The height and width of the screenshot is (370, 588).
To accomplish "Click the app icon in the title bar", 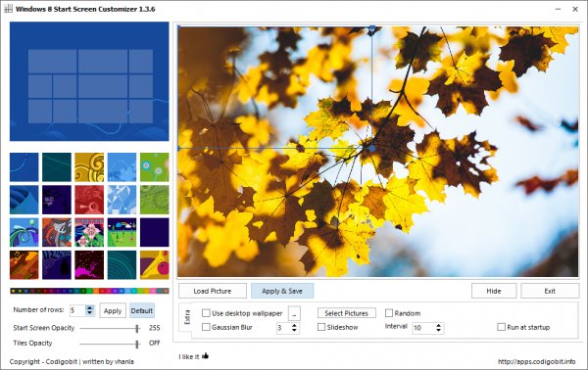I will click(x=8, y=8).
